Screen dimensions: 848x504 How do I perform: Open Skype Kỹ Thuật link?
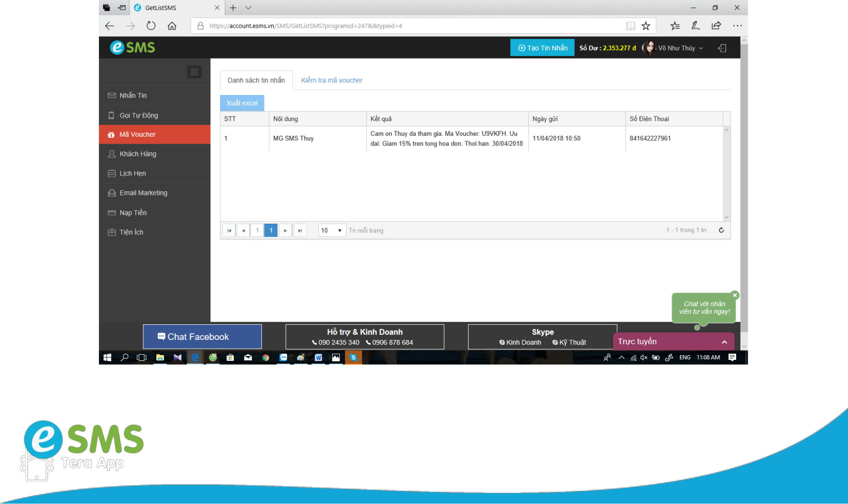pos(569,342)
